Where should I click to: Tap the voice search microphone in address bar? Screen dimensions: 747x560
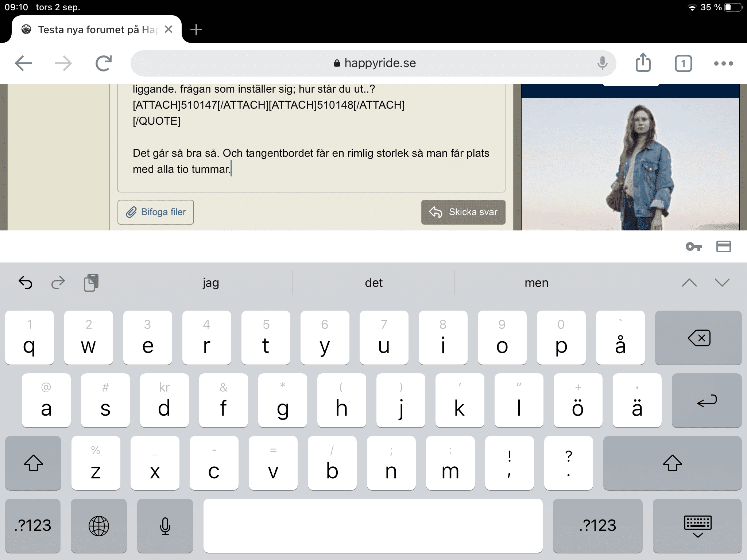(x=602, y=63)
